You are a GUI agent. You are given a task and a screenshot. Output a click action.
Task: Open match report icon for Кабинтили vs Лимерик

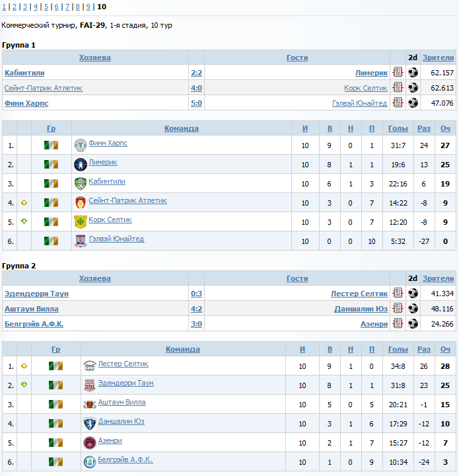point(398,72)
